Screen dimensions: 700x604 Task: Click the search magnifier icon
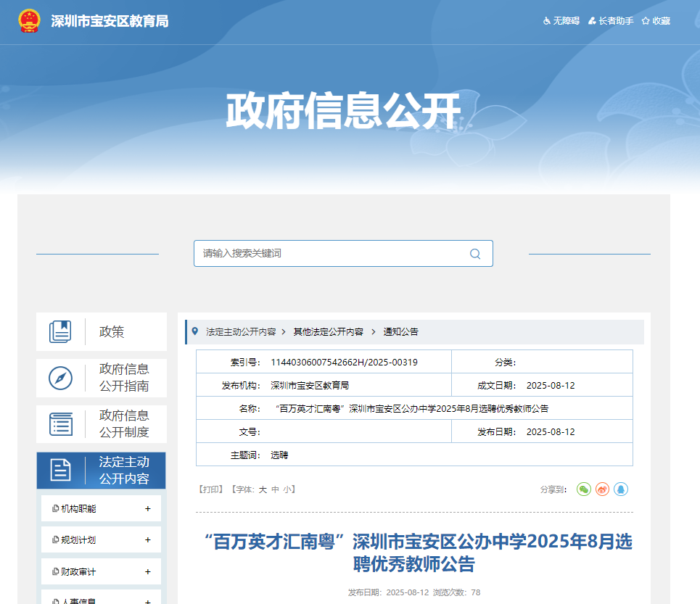pyautogui.click(x=475, y=254)
